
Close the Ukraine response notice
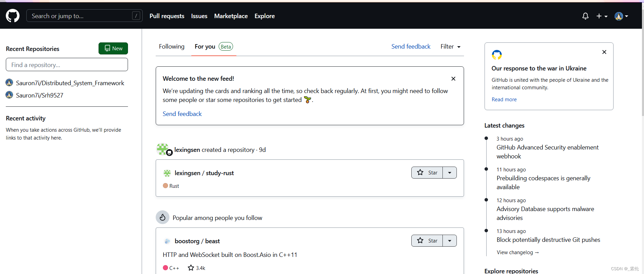604,52
